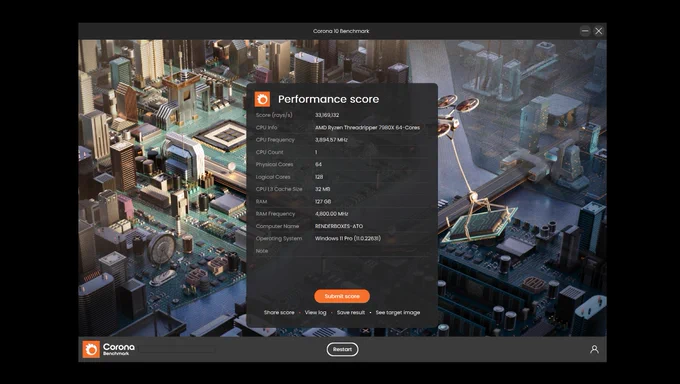
Task: Open the user account icon
Action: coord(594,349)
